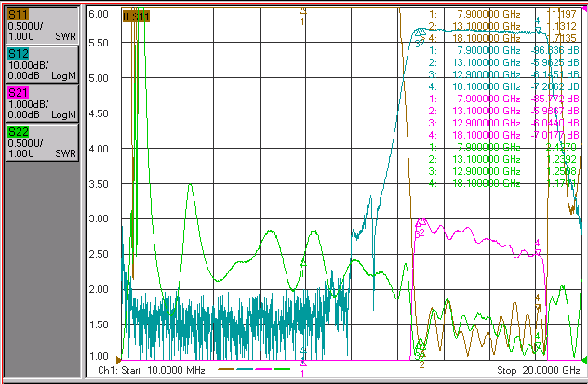This screenshot has width=588, height=384.
Task: Click S12 readout value '-6.1451 dB'
Action: pos(555,74)
